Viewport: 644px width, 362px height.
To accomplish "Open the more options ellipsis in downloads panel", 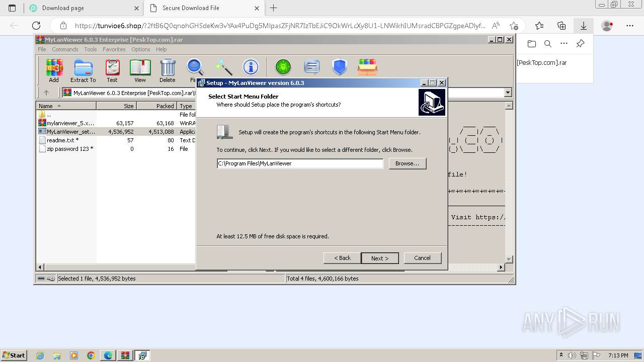I will [x=564, y=44].
